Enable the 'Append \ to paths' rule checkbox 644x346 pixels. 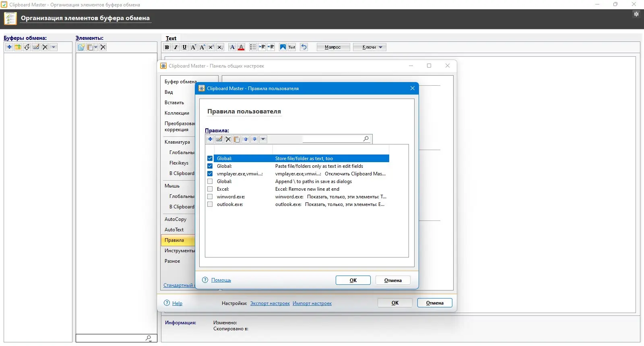(210, 181)
